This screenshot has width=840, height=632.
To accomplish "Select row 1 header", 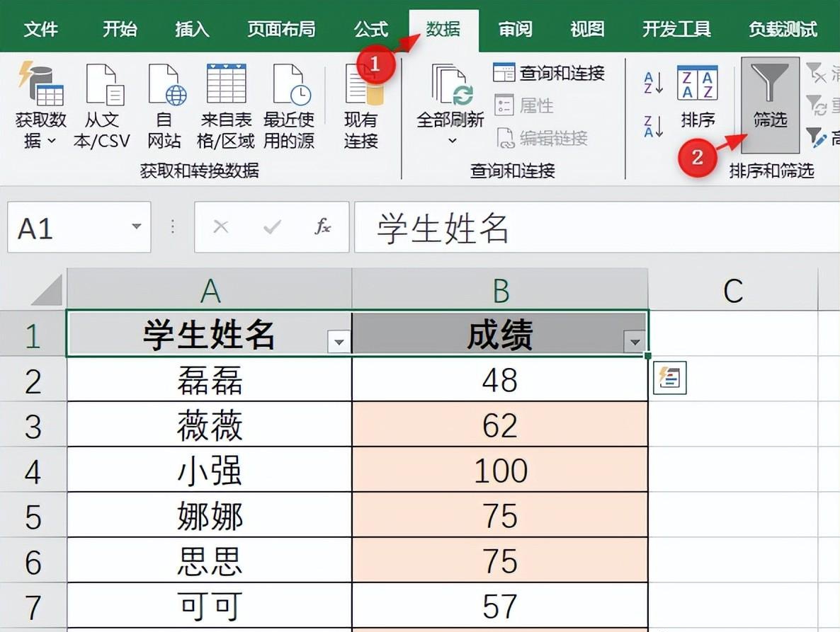I will [33, 333].
